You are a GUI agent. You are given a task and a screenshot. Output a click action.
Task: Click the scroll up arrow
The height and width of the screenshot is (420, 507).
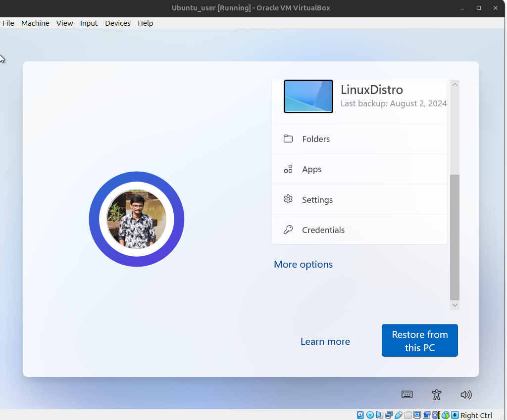455,85
